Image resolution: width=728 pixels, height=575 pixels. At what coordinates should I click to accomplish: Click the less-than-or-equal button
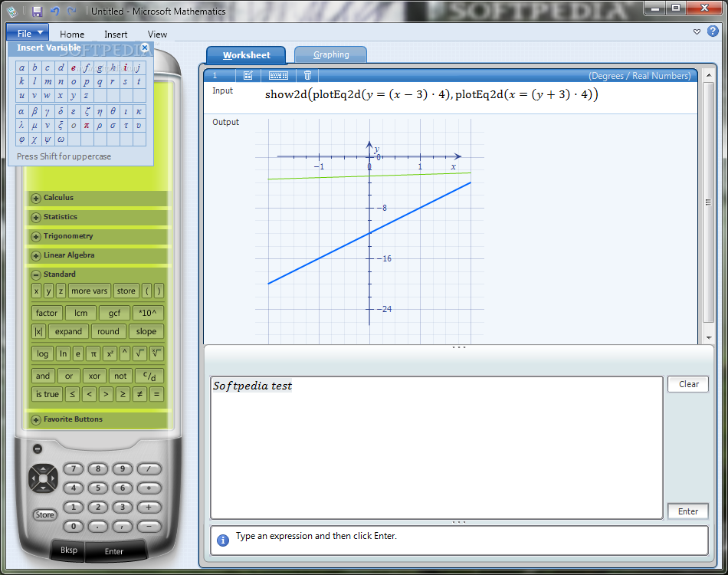72,394
